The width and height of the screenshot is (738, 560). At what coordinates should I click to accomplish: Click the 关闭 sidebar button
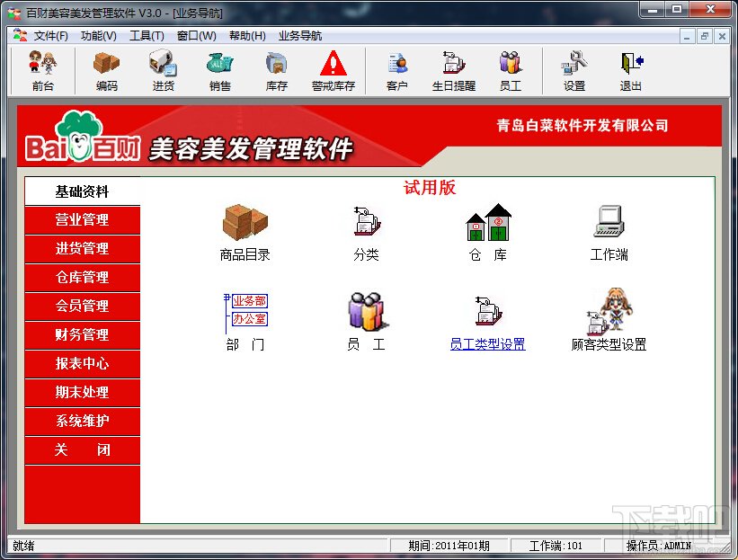(83, 449)
